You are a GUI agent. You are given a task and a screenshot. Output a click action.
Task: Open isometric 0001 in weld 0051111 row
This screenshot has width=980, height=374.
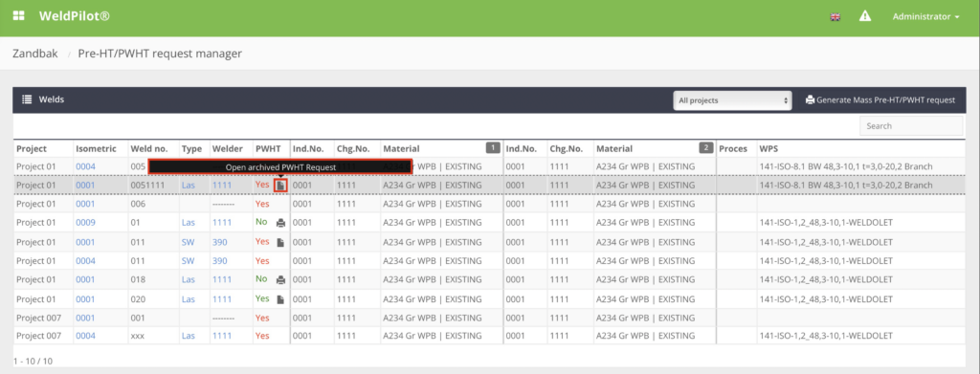point(85,186)
